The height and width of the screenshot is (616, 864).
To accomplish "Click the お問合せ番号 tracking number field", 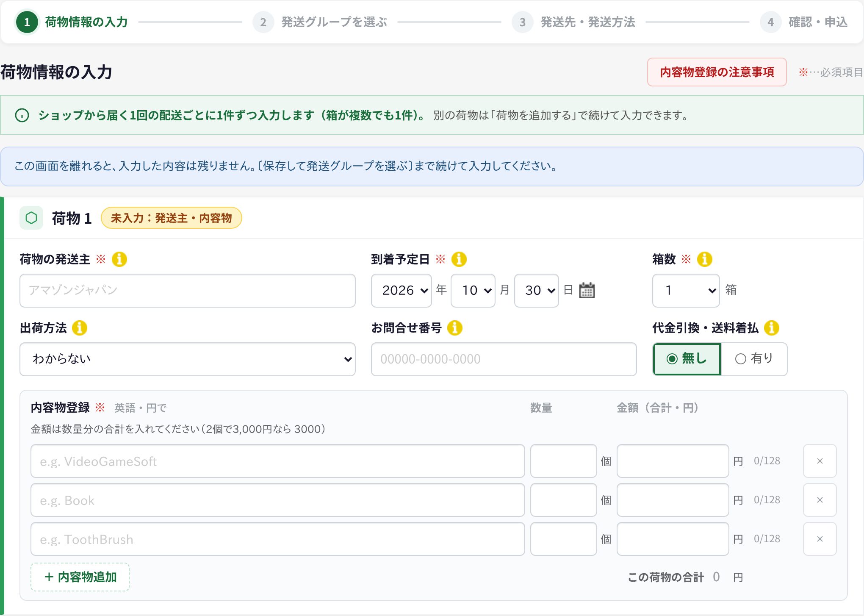I will (504, 359).
